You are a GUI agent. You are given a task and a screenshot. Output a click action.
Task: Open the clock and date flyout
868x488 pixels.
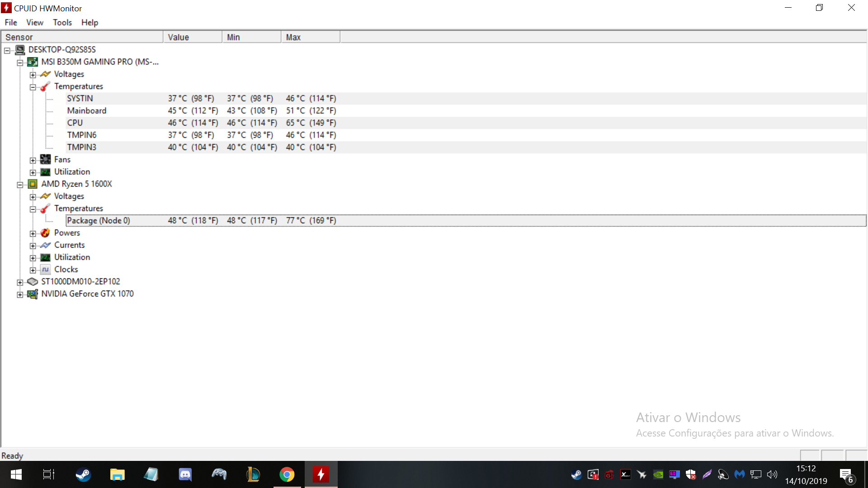point(806,474)
